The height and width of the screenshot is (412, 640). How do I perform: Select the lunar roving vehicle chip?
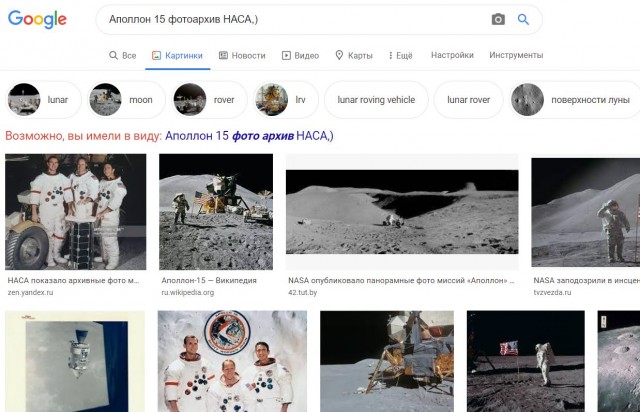click(376, 100)
